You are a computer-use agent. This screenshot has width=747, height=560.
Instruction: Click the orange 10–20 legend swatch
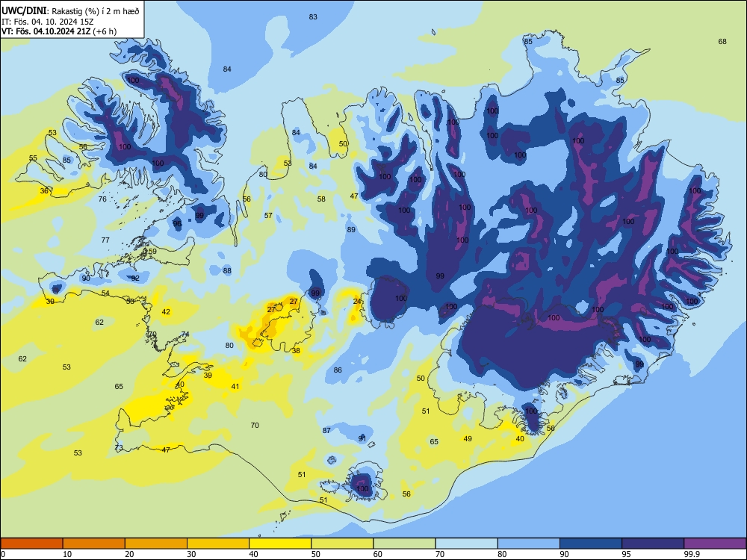click(94, 544)
